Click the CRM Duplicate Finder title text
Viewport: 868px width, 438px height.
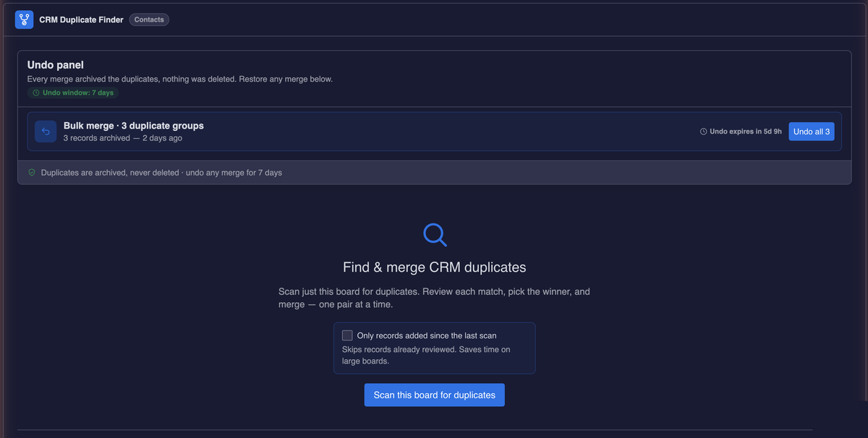pyautogui.click(x=81, y=20)
